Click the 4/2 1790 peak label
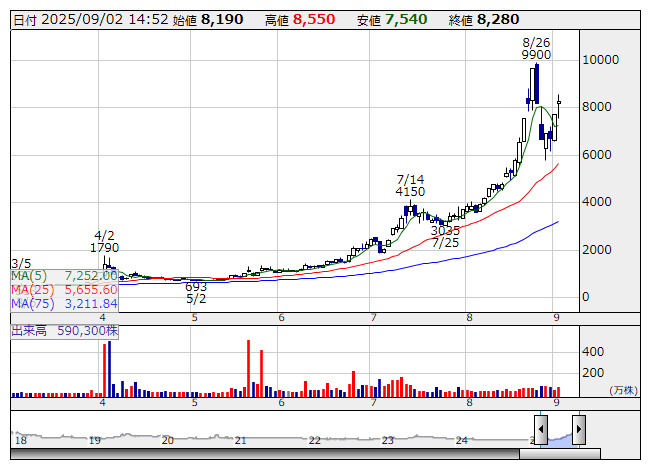The height and width of the screenshot is (470, 653). 105,240
